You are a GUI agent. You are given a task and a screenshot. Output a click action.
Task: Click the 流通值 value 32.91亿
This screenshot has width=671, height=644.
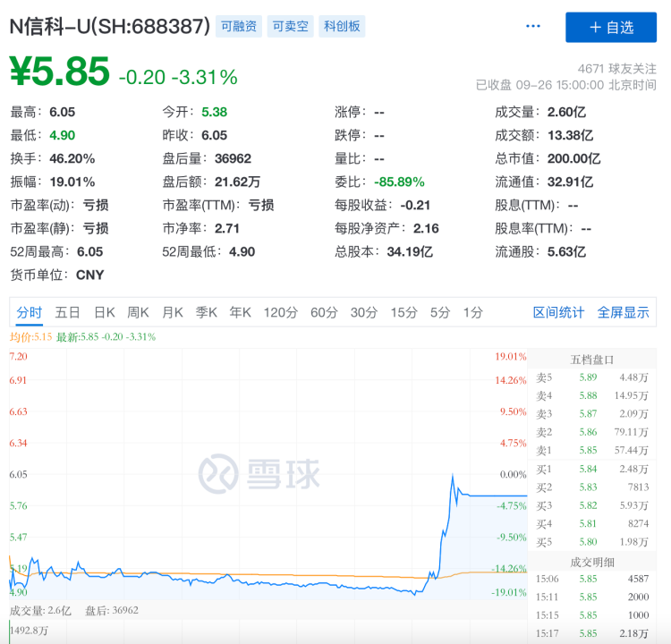(x=571, y=182)
